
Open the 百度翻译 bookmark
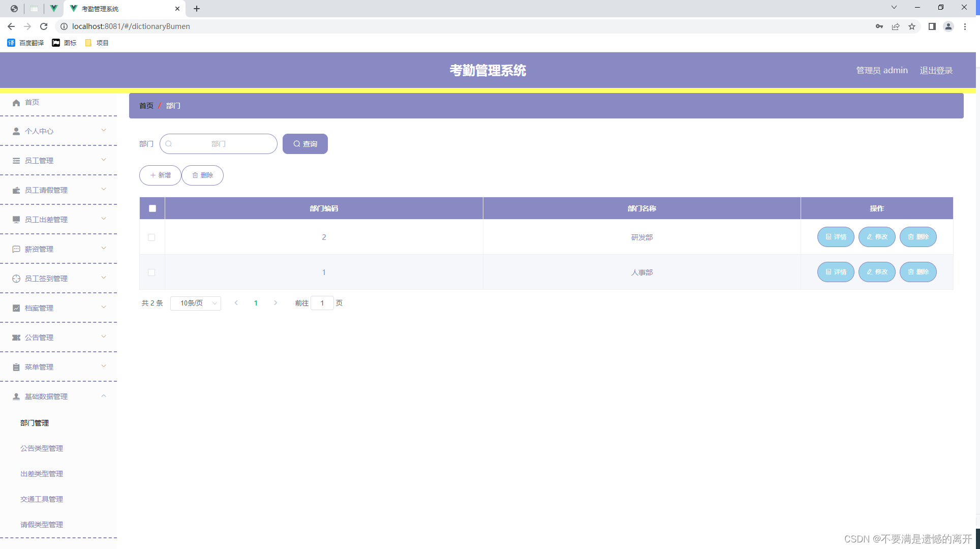pos(26,43)
